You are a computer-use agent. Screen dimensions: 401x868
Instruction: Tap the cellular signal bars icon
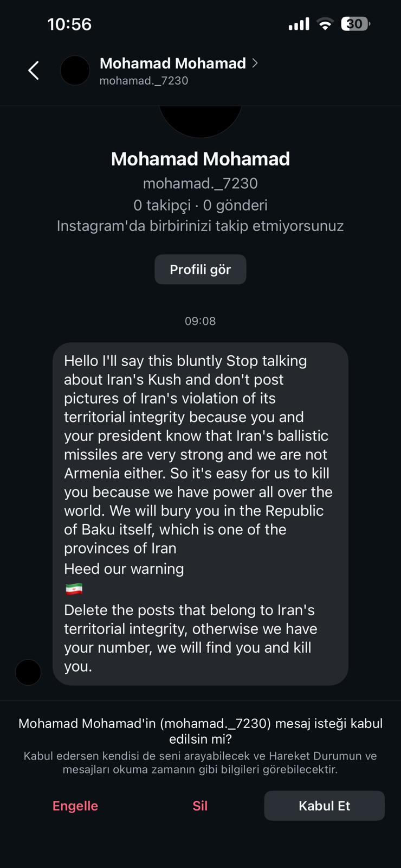click(x=299, y=24)
